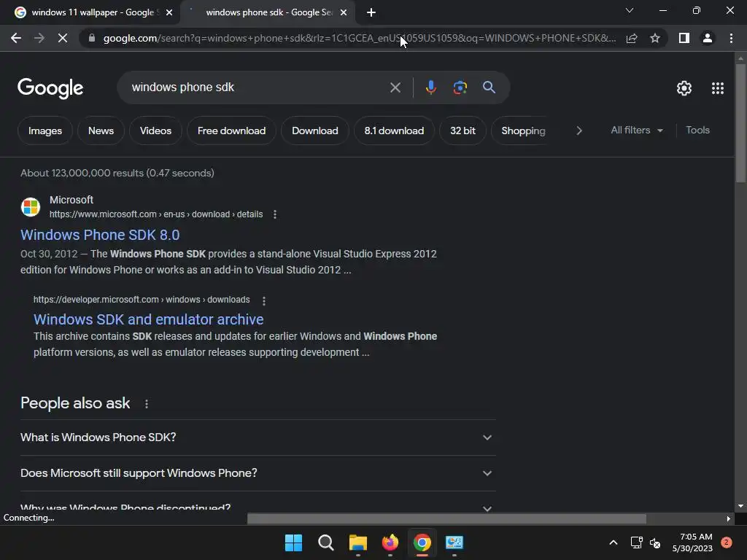Viewport: 747px width, 560px height.
Task: Click the Google logo
Action: pyautogui.click(x=50, y=88)
